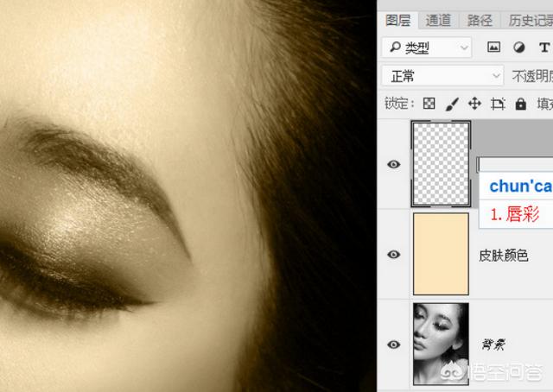Select the 背景 layer portrait thumbnail
553x392 pixels.
441,344
